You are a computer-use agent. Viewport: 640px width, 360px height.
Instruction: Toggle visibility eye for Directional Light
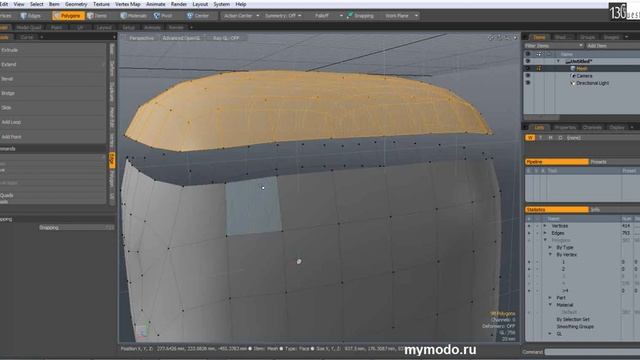(x=528, y=83)
